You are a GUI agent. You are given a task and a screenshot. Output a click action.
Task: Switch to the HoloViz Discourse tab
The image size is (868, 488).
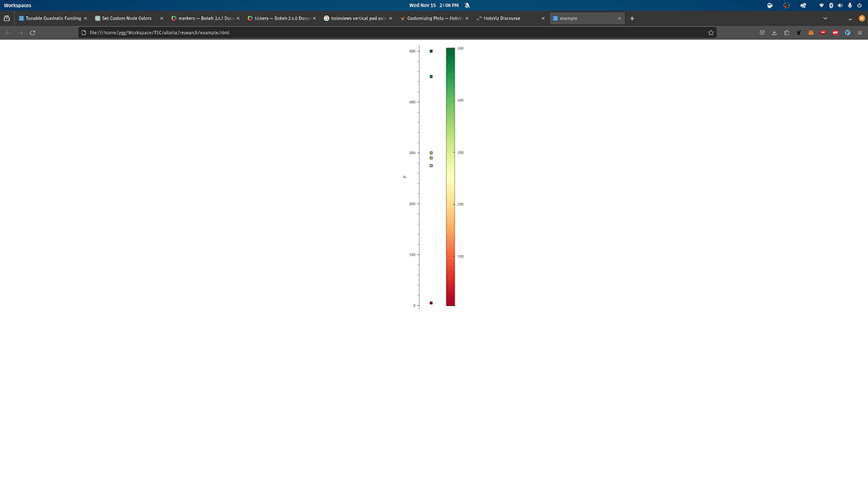tap(504, 18)
